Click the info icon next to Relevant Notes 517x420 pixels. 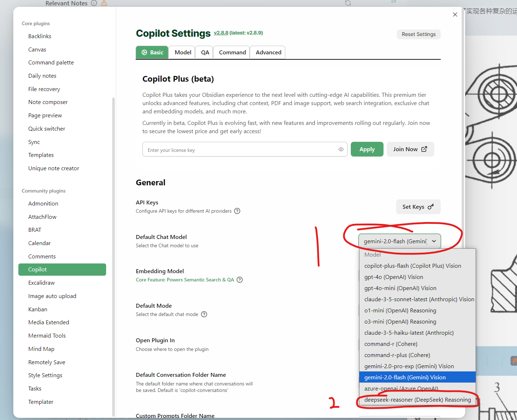94,3
